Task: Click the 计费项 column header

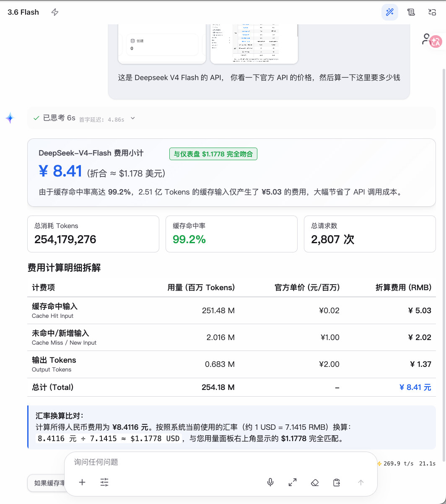Action: [43, 288]
